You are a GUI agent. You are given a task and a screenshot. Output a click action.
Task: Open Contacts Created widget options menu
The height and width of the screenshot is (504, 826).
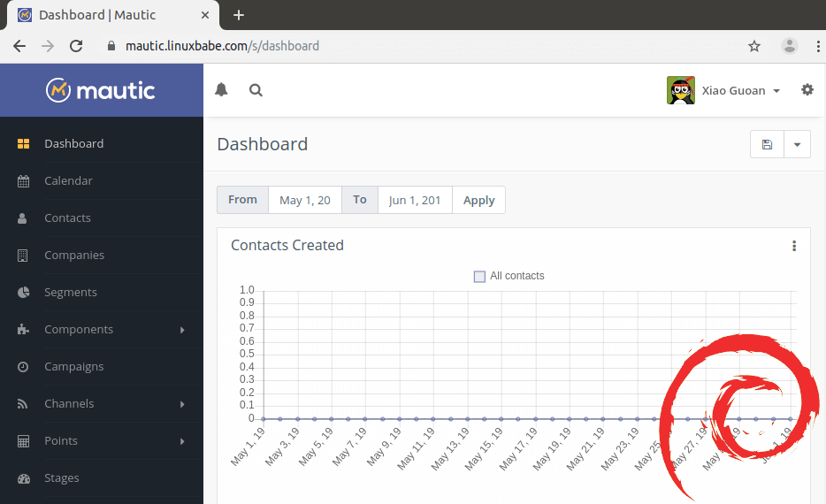click(x=793, y=246)
